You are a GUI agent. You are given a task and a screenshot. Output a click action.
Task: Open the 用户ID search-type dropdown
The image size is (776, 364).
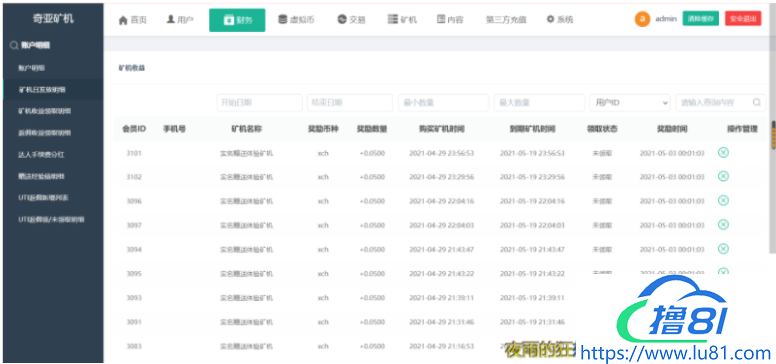tap(630, 102)
